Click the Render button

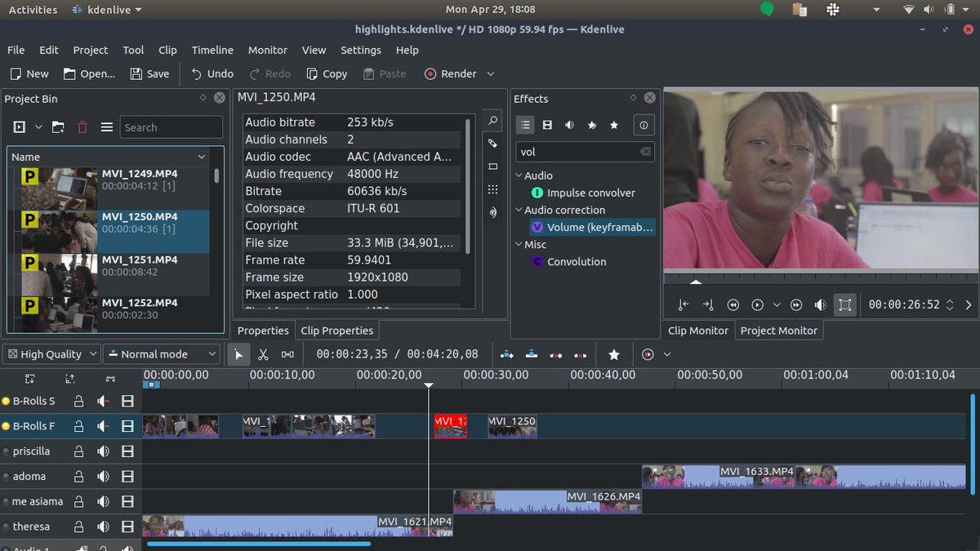[x=451, y=73]
